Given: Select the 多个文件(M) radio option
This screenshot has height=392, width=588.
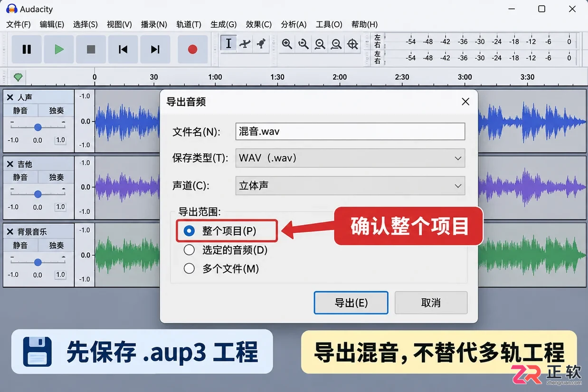Looking at the screenshot, I should pyautogui.click(x=189, y=269).
